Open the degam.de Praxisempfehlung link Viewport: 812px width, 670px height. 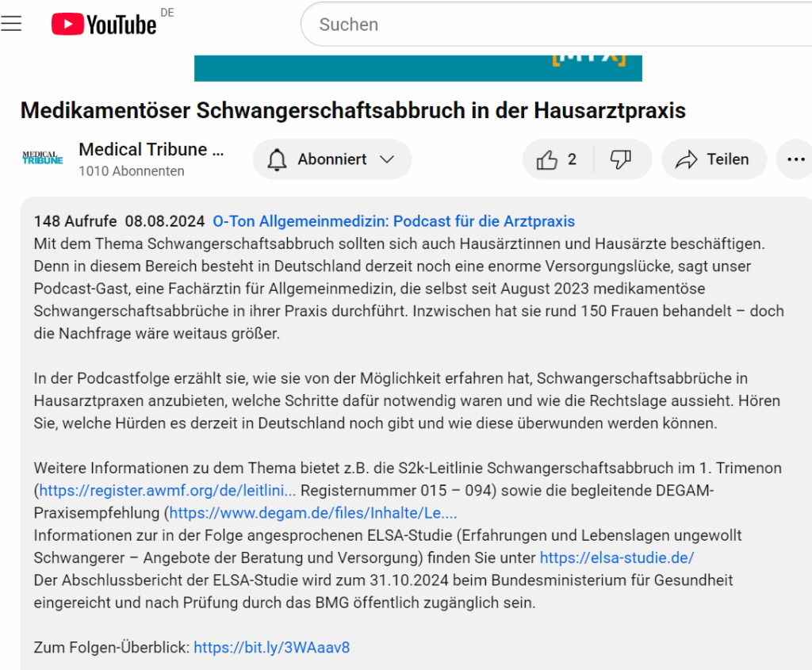click(312, 512)
